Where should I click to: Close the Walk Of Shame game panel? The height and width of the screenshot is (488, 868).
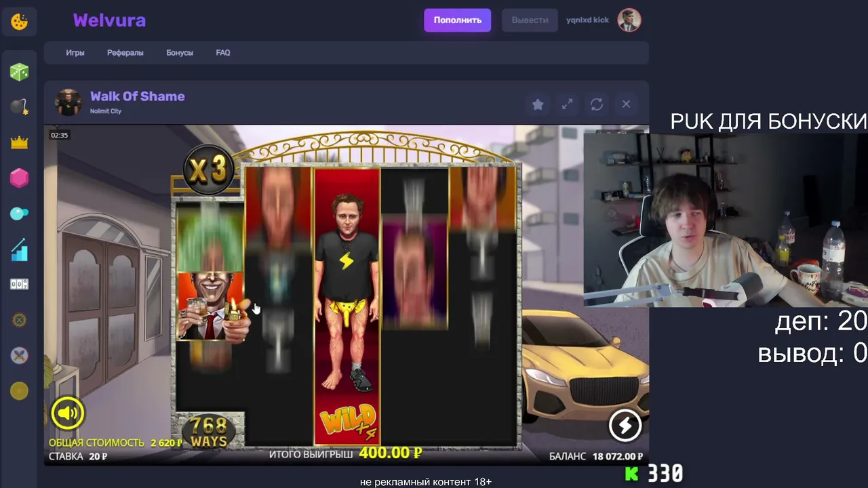point(626,104)
